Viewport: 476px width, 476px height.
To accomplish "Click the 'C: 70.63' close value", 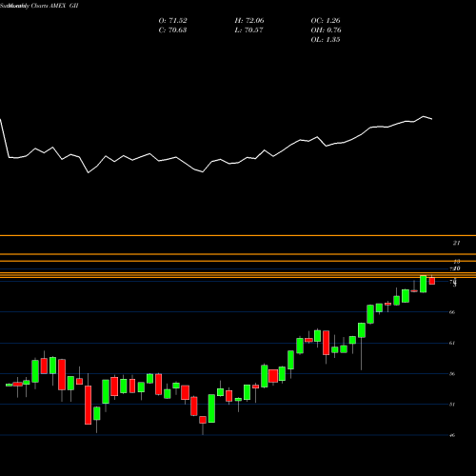I will (x=172, y=30).
